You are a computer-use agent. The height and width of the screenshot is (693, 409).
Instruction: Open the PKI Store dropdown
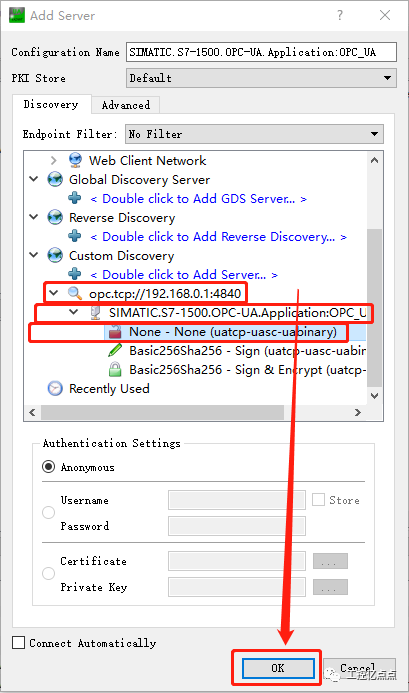(x=261, y=78)
